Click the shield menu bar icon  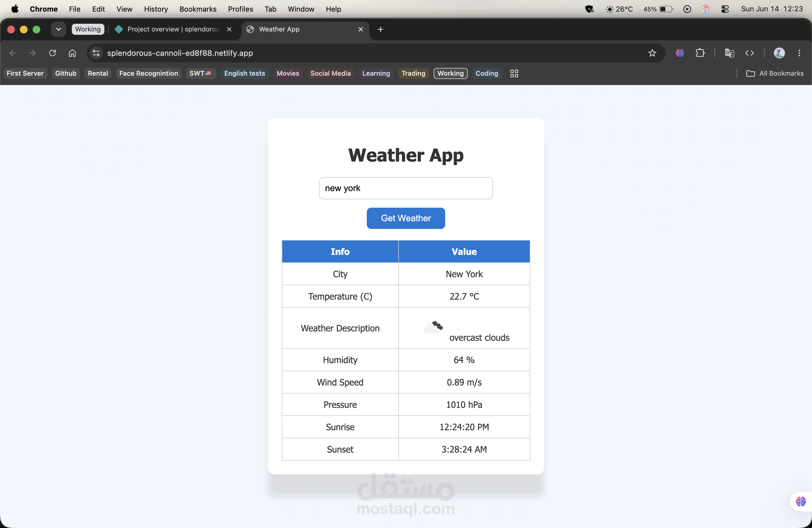click(x=589, y=9)
